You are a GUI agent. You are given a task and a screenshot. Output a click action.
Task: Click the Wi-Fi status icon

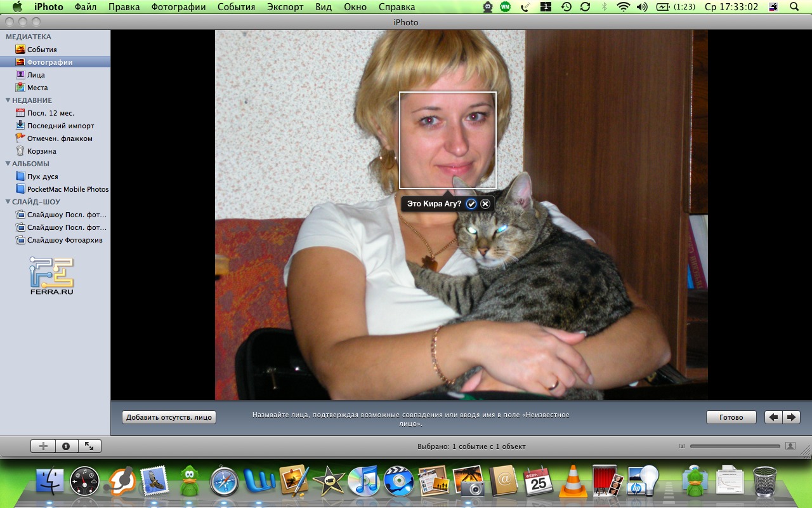(624, 7)
